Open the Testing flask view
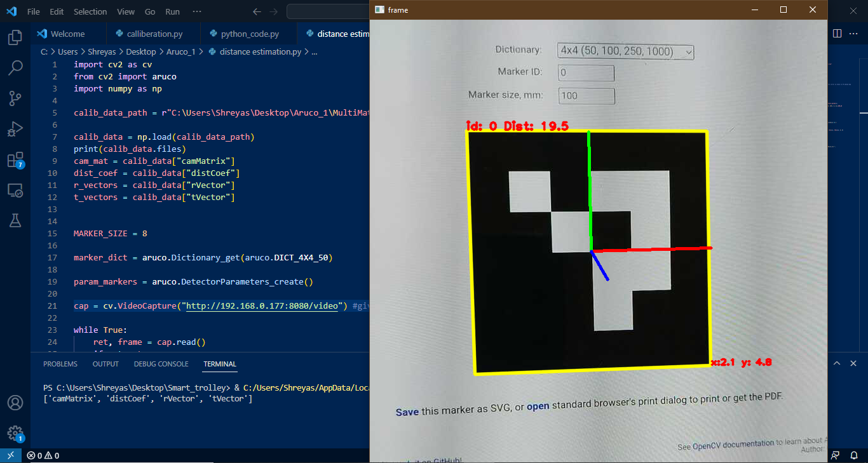Screen dimensions: 868x463 pos(15,220)
